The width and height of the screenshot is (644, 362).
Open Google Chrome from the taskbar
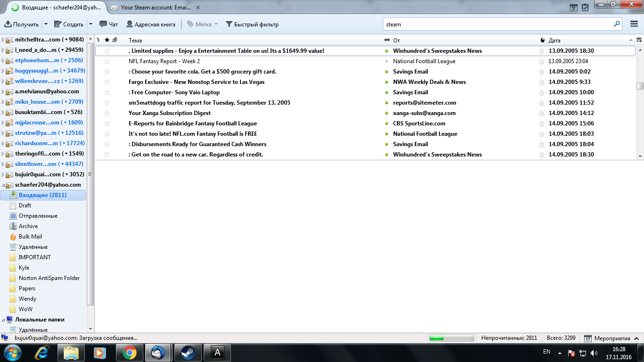point(130,352)
